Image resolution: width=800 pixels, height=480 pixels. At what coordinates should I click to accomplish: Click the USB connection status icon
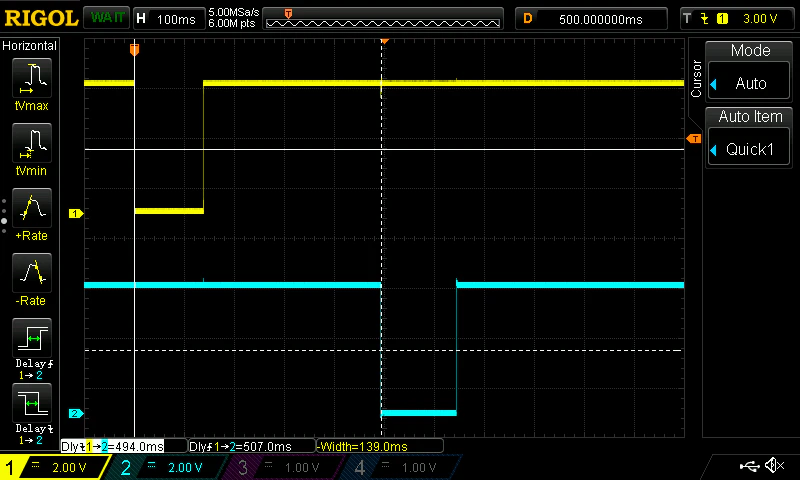[749, 465]
